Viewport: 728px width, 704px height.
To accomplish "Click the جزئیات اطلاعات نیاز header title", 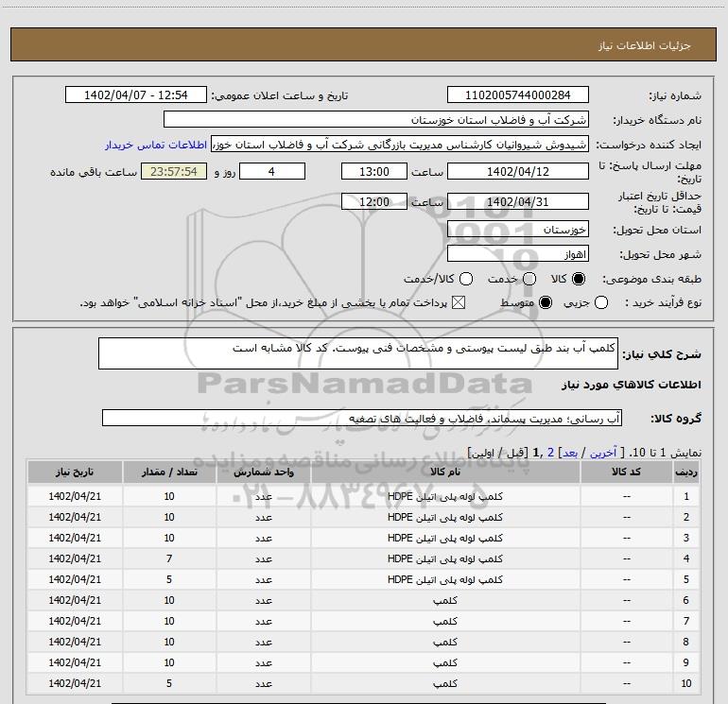I will coord(644,45).
